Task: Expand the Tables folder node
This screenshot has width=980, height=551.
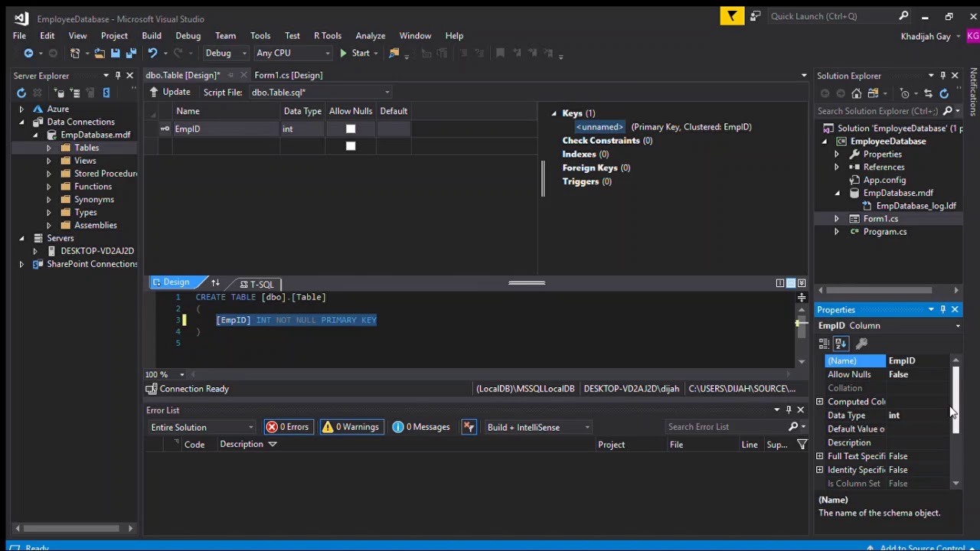Action: click(48, 148)
